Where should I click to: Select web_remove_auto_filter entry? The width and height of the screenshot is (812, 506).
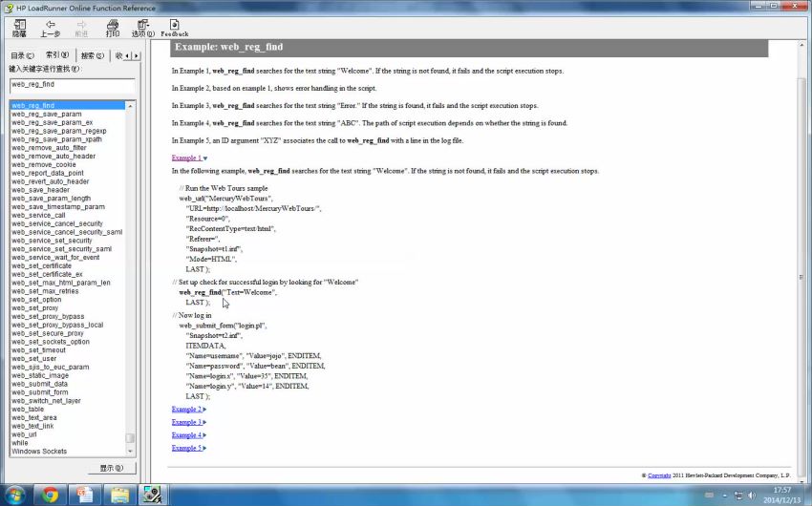coord(49,147)
